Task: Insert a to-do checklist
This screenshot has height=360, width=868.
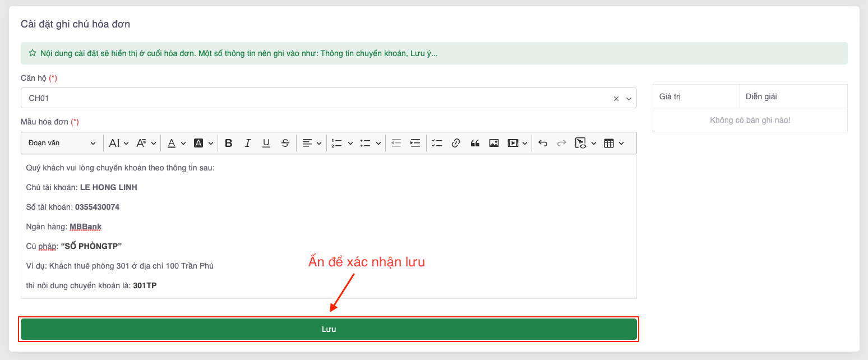Action: click(x=437, y=143)
